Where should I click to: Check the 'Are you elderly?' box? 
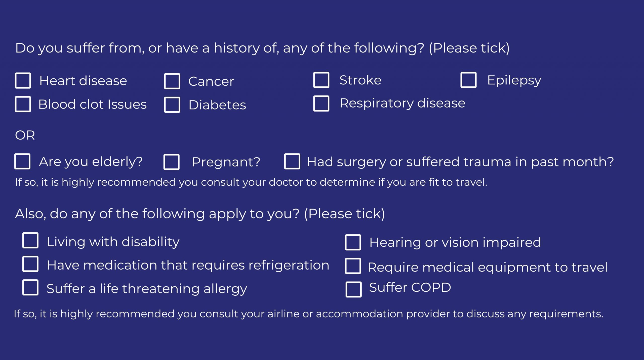pyautogui.click(x=22, y=161)
